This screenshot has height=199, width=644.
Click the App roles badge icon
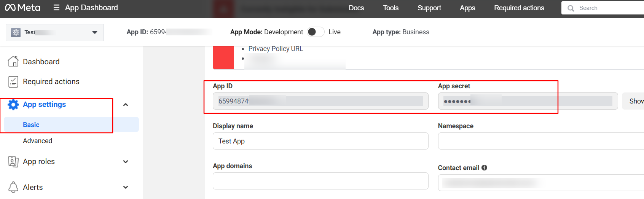(x=13, y=162)
